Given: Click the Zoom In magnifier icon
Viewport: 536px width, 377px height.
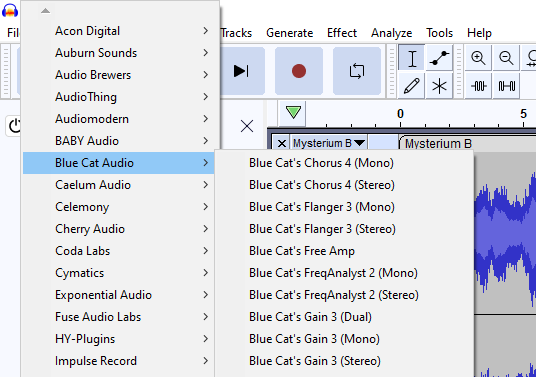Looking at the screenshot, I should (478, 58).
